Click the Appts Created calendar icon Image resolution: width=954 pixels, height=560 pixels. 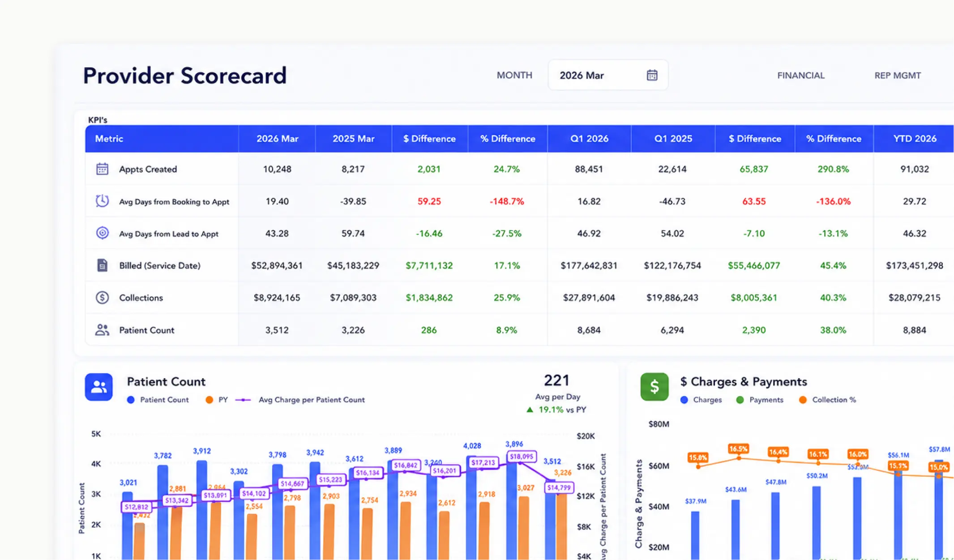102,169
